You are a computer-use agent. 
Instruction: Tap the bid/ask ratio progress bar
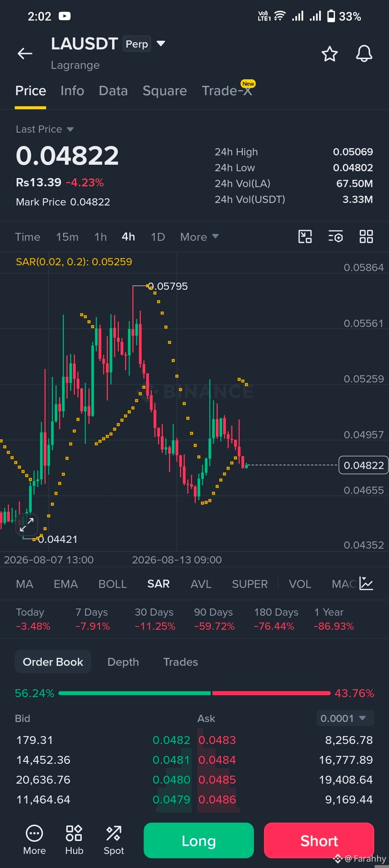pos(194,693)
